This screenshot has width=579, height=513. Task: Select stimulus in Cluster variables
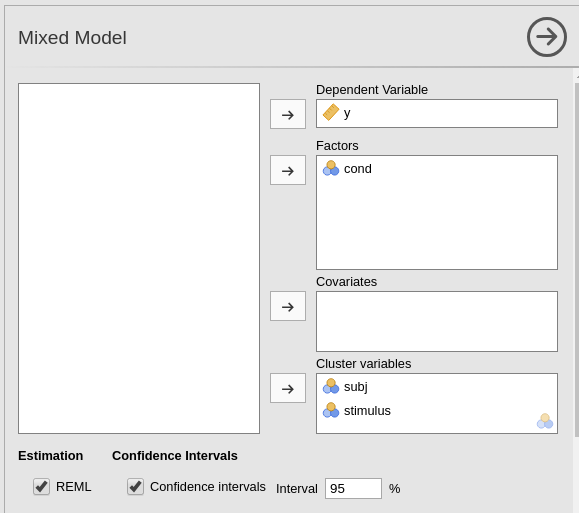coord(437,411)
